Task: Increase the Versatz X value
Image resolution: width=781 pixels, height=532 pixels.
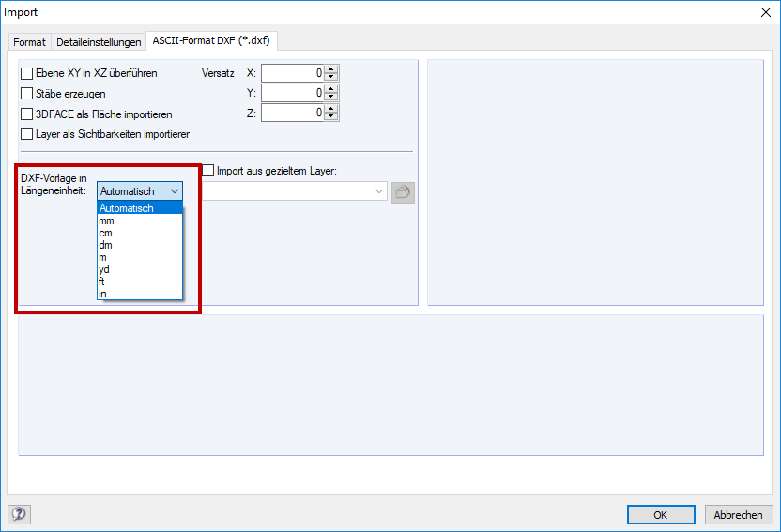Action: coord(331,69)
